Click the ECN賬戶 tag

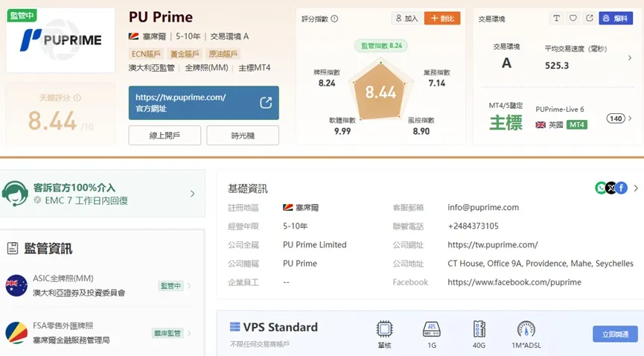(146, 54)
